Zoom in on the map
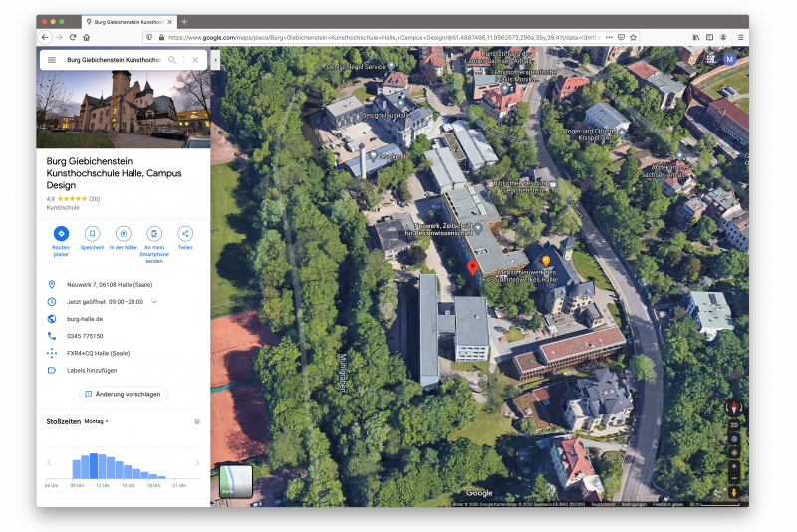The height and width of the screenshot is (532, 797). [x=734, y=466]
